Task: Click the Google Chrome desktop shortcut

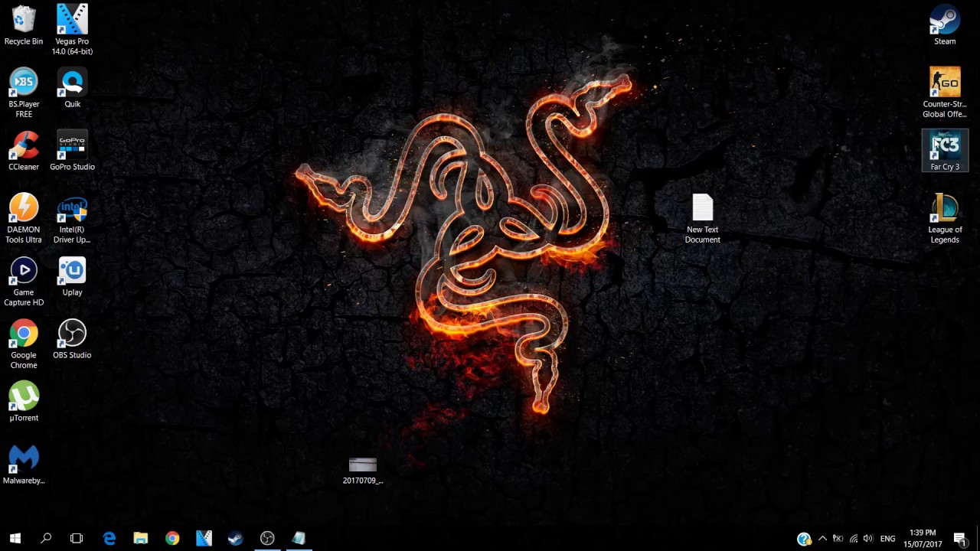Action: pos(24,344)
